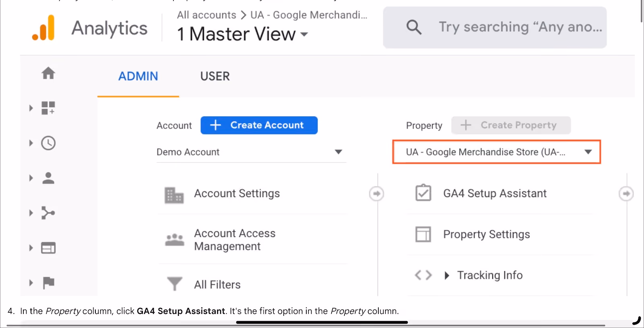Click the All accounts breadcrumb
Image resolution: width=644 pixels, height=328 pixels.
(206, 15)
